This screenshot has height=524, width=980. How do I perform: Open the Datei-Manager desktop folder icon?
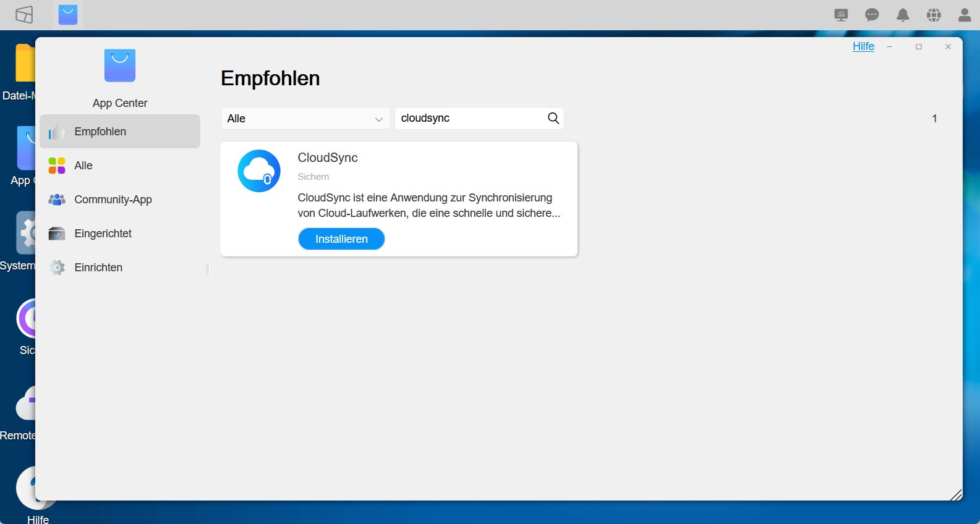click(x=25, y=63)
